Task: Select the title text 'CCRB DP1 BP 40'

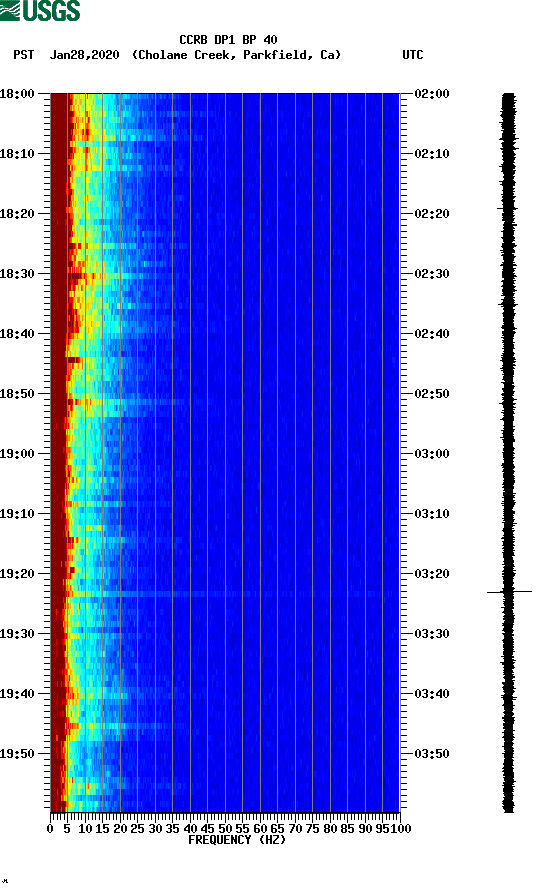Action: (228, 40)
